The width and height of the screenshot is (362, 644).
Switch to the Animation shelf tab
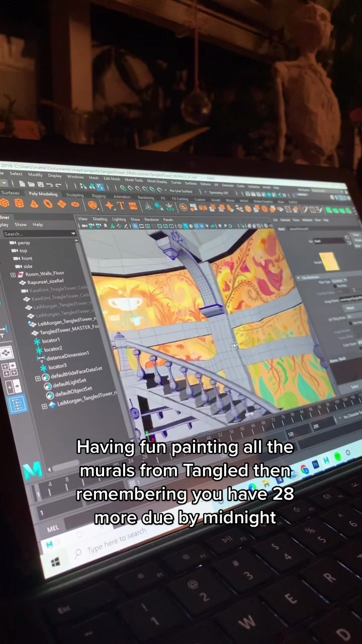click(122, 197)
